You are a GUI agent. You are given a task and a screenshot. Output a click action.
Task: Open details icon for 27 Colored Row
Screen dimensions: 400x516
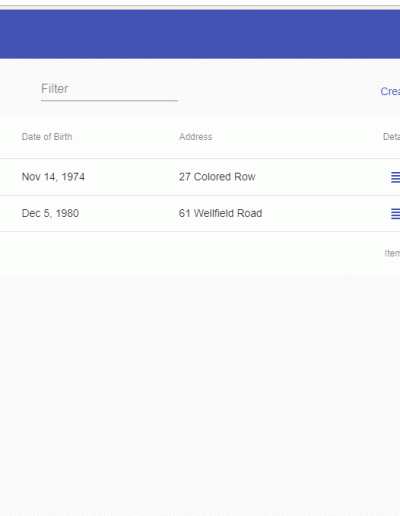tap(395, 177)
